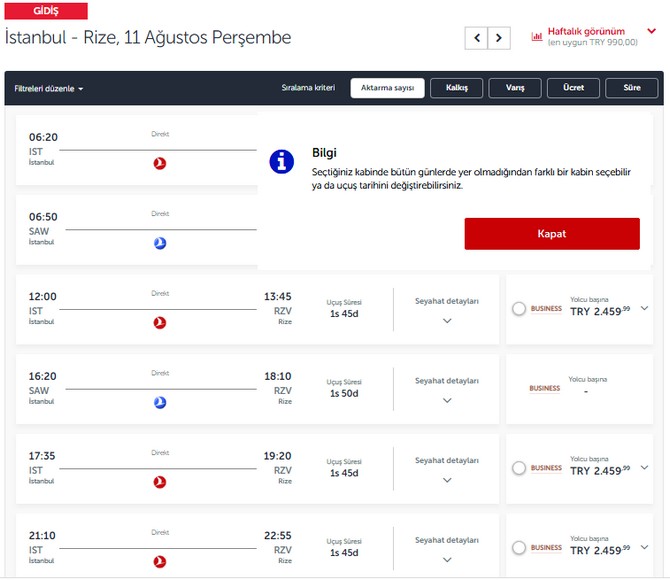Viewport: 670px width, 580px height.
Task: Expand price chevron on the 21:10 flight
Action: 645,548
